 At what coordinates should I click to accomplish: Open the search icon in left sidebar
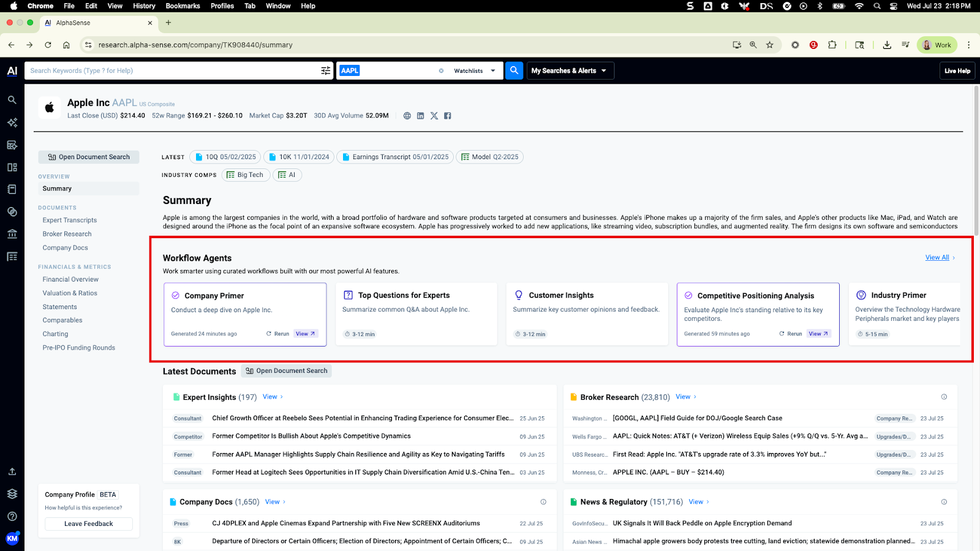pos(12,100)
